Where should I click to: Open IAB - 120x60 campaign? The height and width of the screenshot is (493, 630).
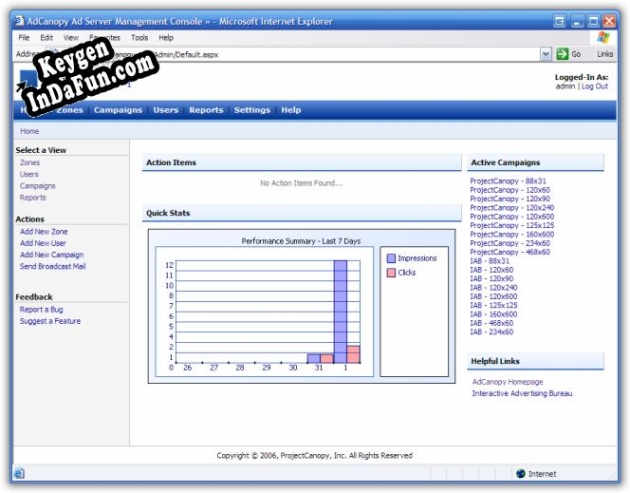tap(492, 270)
